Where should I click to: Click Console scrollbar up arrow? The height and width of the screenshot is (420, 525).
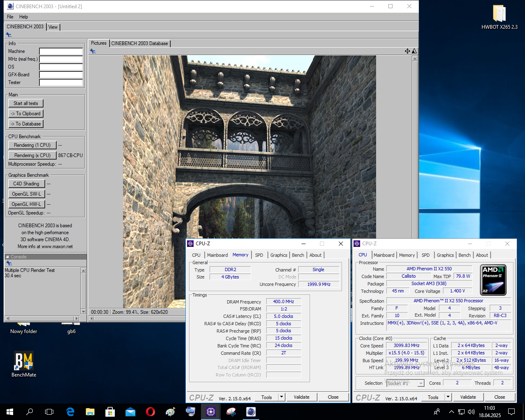pyautogui.click(x=84, y=270)
